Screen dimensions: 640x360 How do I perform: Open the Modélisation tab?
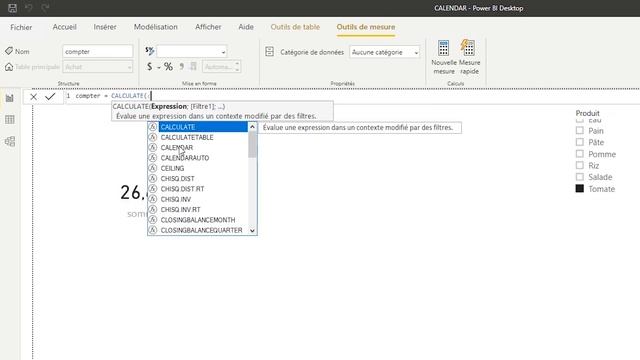[156, 27]
